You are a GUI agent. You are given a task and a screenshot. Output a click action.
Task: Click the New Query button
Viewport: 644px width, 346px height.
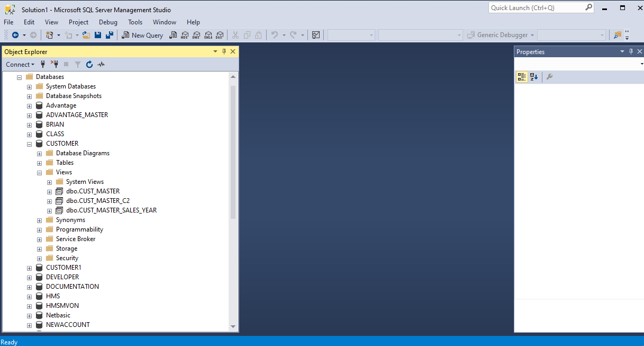click(x=142, y=35)
